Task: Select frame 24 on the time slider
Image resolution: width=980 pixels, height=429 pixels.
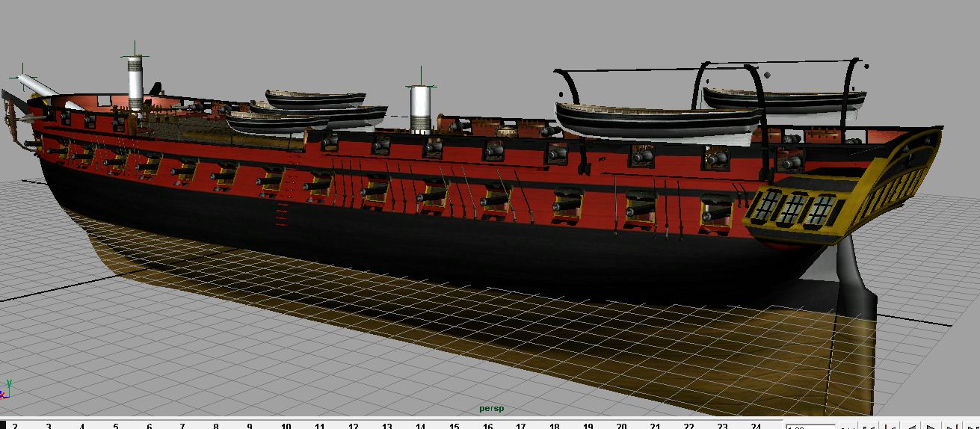Action: tap(756, 426)
